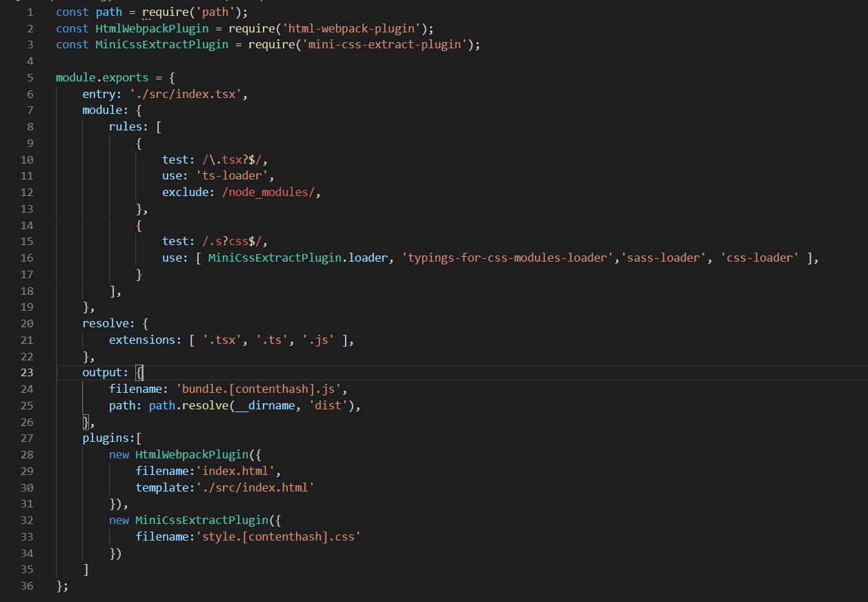Click the loader property after MiniCssExtractPlugin

tap(368, 258)
